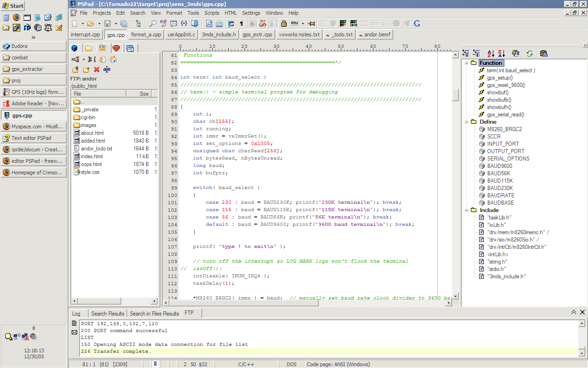The height and width of the screenshot is (368, 588).
Task: Click the Eudora taskbar button
Action: (34, 46)
